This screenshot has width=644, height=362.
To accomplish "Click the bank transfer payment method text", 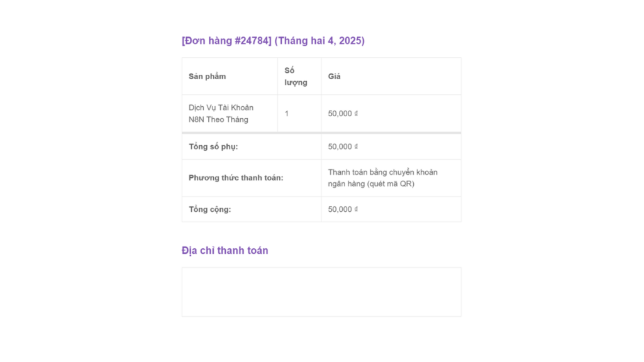I will click(383, 178).
